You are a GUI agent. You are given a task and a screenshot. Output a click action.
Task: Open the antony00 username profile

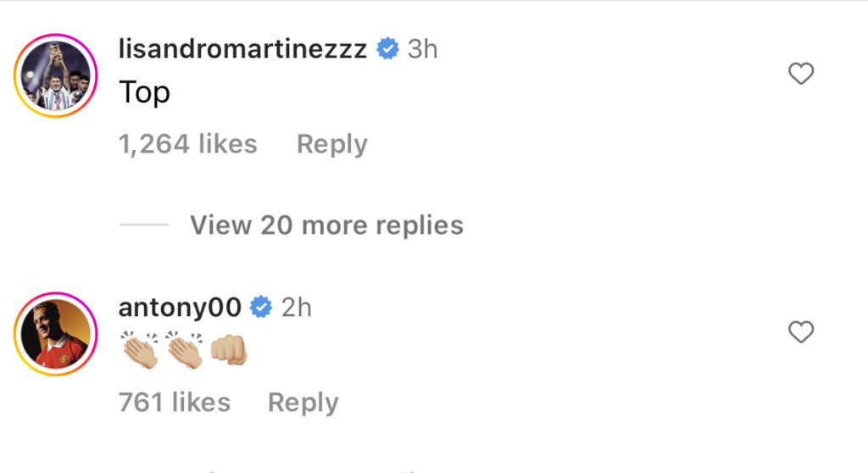pos(180,308)
